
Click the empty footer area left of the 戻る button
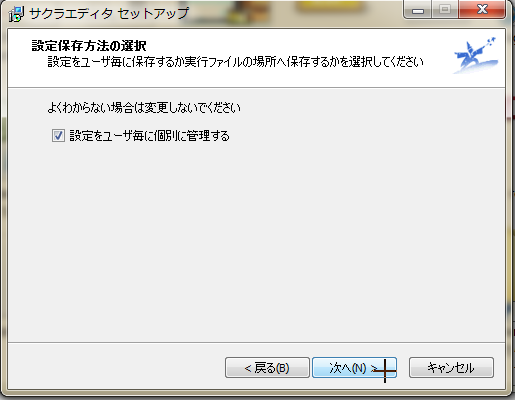click(117, 367)
